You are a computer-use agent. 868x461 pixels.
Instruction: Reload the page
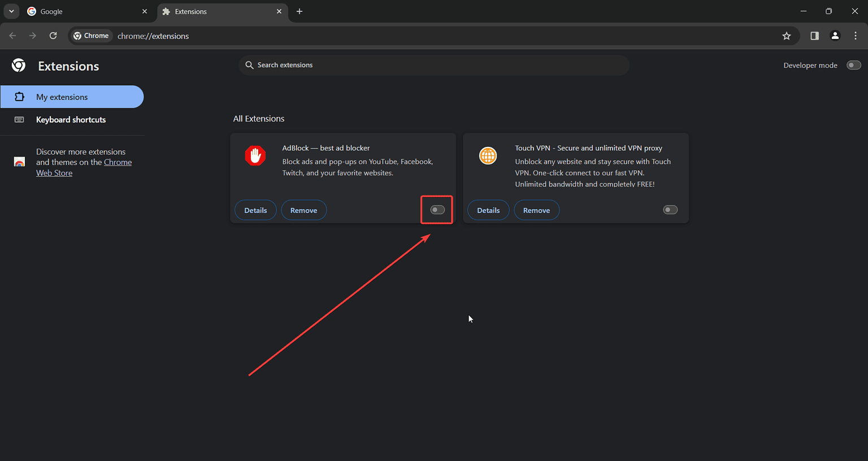point(53,36)
